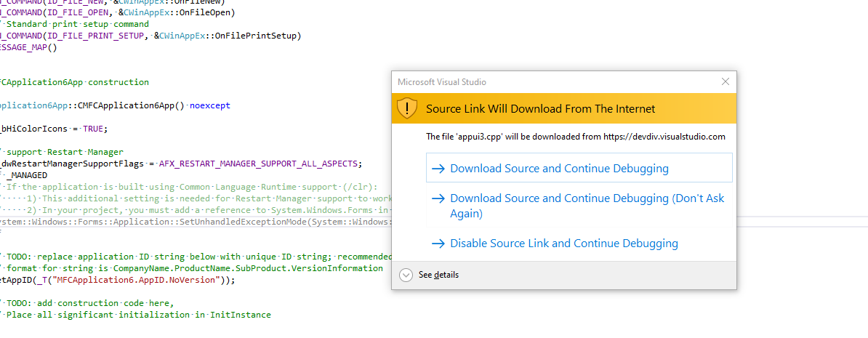Click the "Standard print setup command" comment
868x338 pixels.
pyautogui.click(x=78, y=24)
